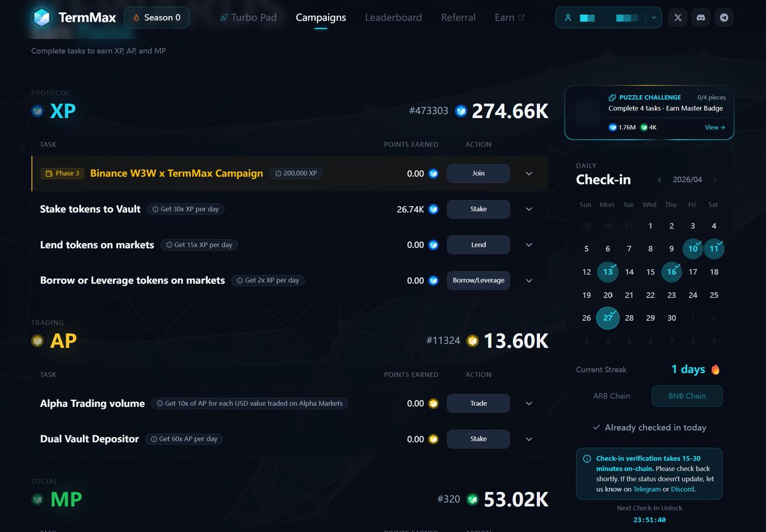The height and width of the screenshot is (532, 766).
Task: Click XP coin icon in Stake tokens row
Action: coord(433,209)
